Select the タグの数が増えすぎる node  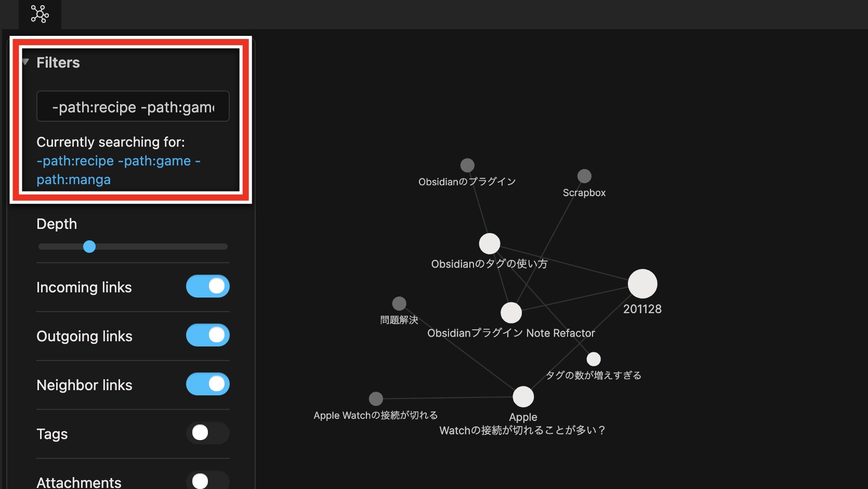pyautogui.click(x=594, y=359)
